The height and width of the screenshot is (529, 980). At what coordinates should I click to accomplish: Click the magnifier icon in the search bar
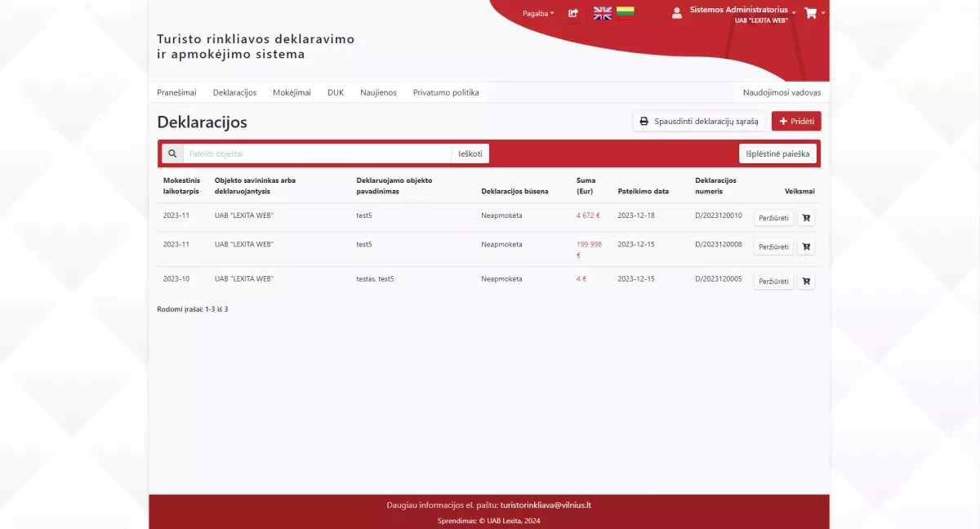(x=172, y=153)
